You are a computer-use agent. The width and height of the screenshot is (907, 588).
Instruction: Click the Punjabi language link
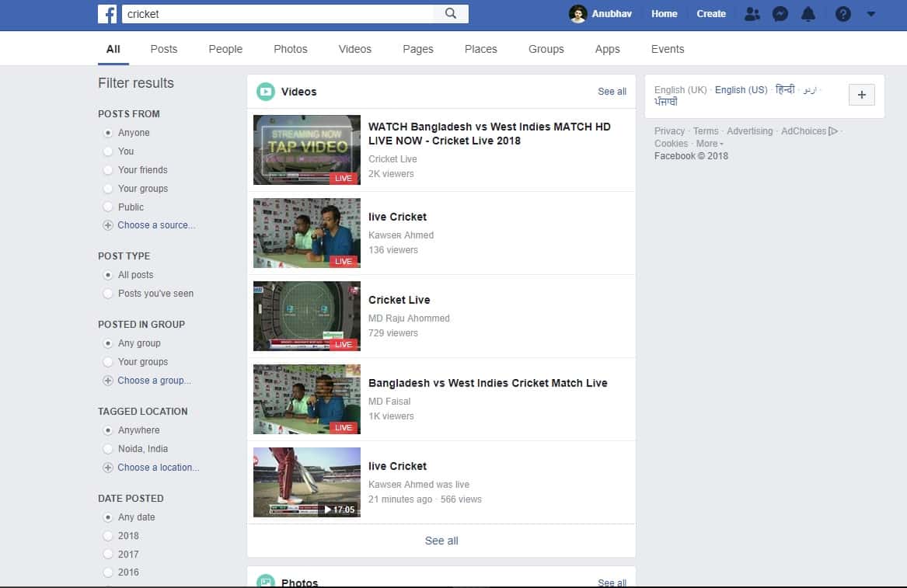click(x=666, y=102)
